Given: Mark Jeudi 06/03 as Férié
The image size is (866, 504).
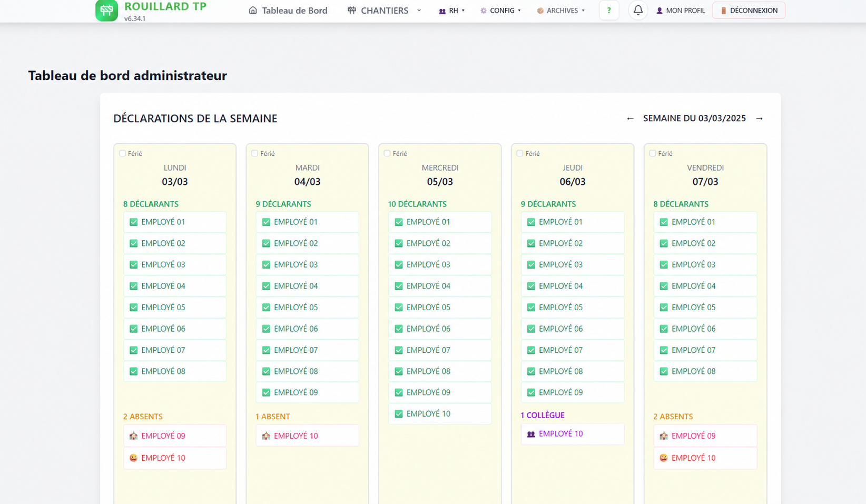Looking at the screenshot, I should coord(520,153).
